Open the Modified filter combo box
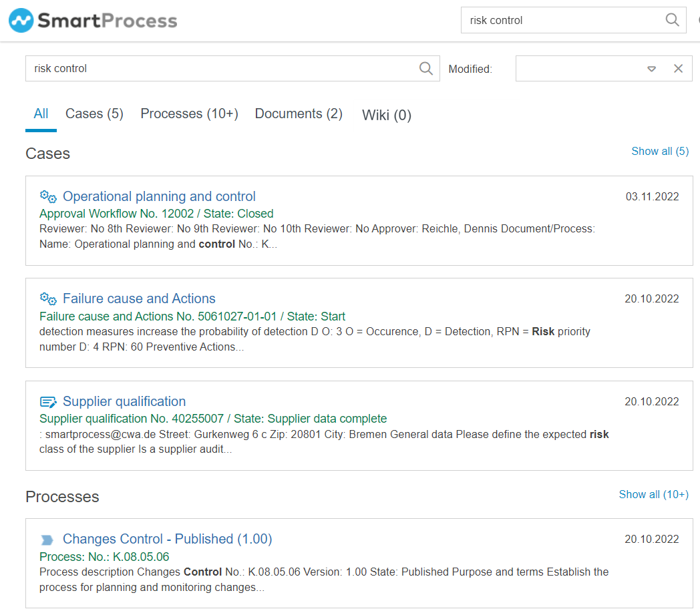This screenshot has height=613, width=700. click(x=578, y=69)
